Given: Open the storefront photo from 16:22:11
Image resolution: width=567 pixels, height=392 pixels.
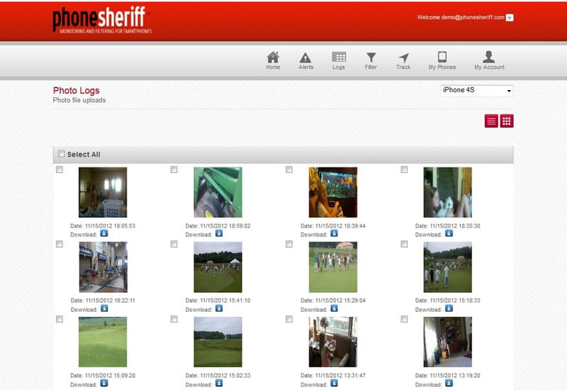Looking at the screenshot, I should [x=103, y=267].
